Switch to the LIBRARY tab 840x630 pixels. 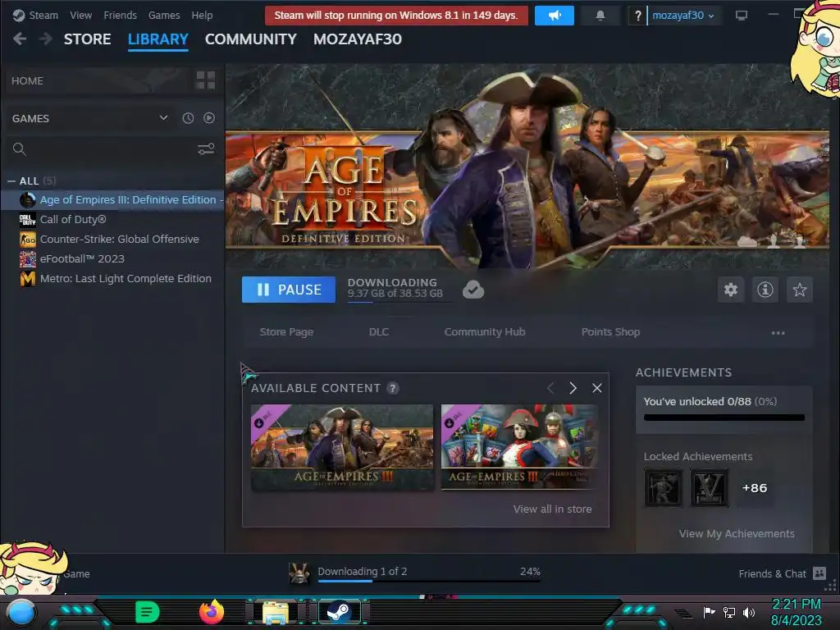(158, 39)
